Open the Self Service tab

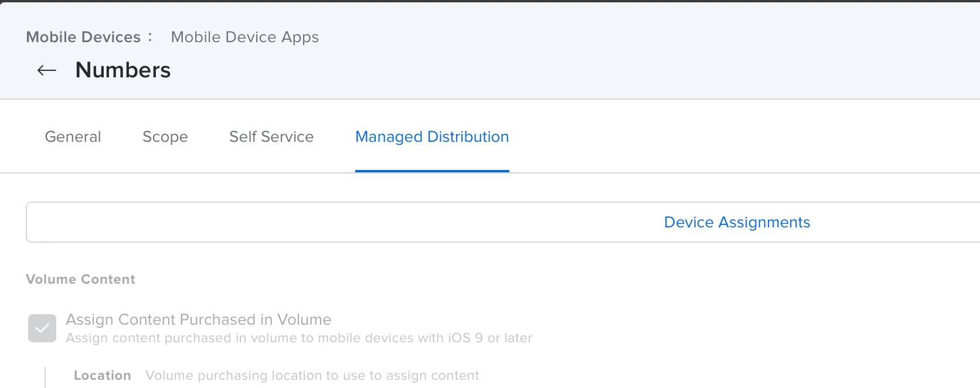[x=271, y=137]
